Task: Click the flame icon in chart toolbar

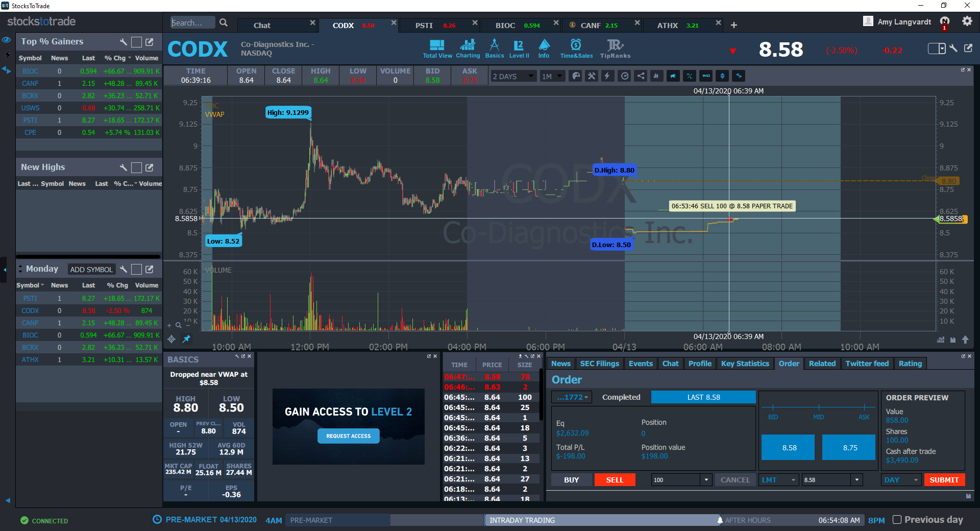Action: click(656, 76)
